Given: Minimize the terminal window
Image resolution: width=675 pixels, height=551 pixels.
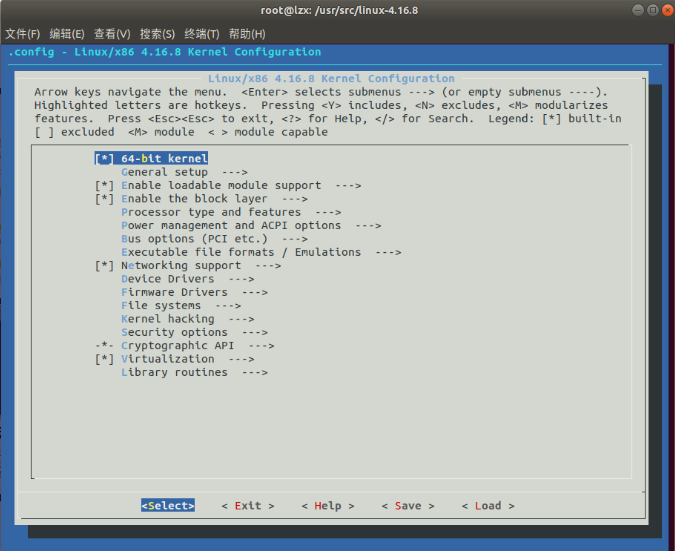Looking at the screenshot, I should [638, 10].
